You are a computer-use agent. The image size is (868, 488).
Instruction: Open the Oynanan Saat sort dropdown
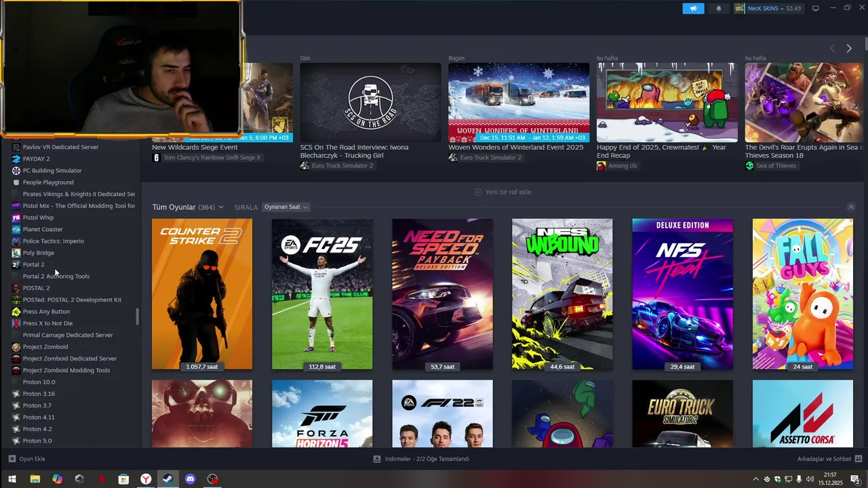pos(285,207)
